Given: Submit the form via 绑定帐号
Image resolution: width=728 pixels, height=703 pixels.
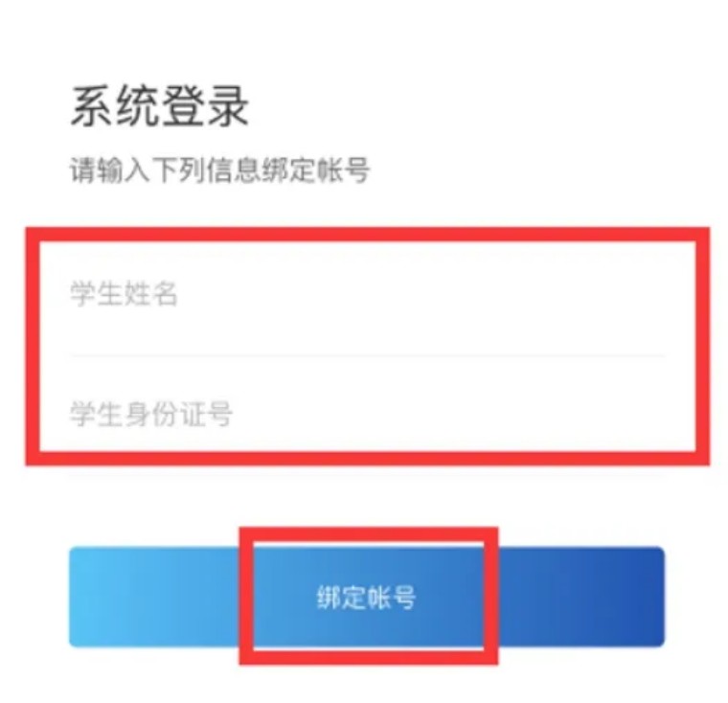Looking at the screenshot, I should tap(367, 597).
